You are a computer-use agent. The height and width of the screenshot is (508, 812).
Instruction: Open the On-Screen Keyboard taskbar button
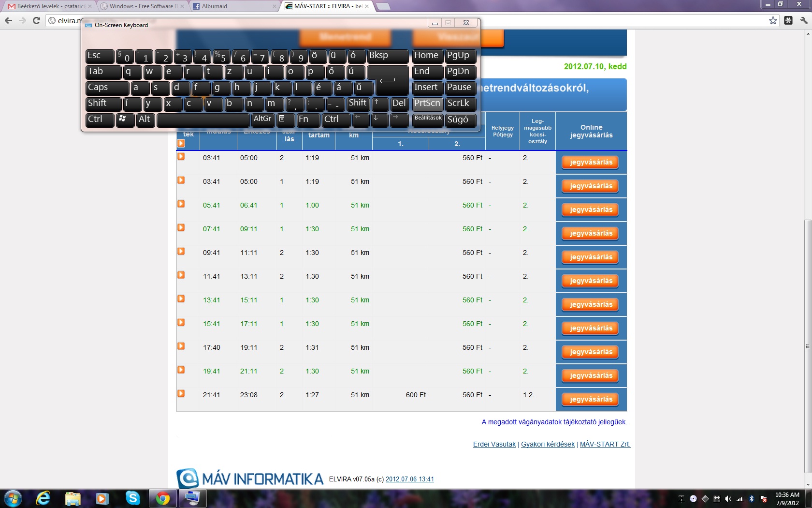click(192, 498)
